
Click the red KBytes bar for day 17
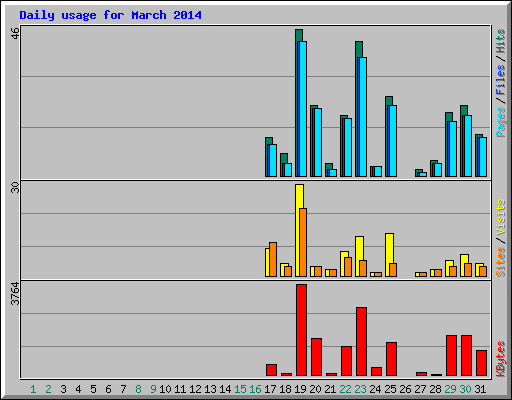pyautogui.click(x=271, y=370)
